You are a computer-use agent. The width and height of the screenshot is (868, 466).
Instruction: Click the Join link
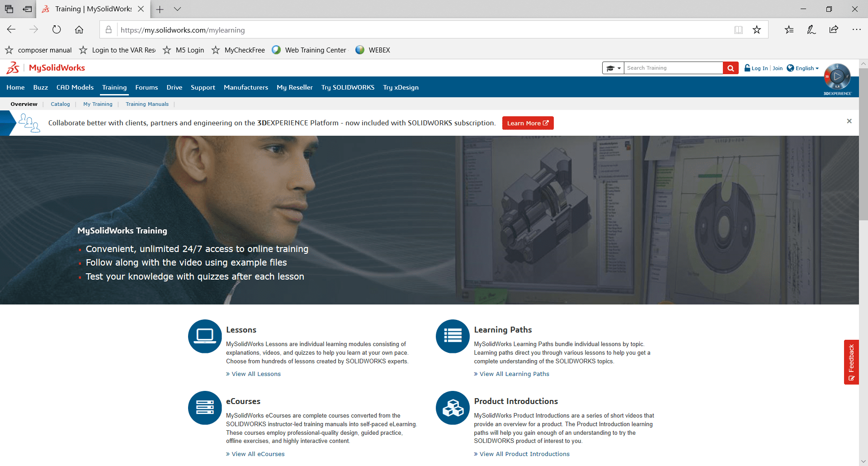click(x=778, y=68)
